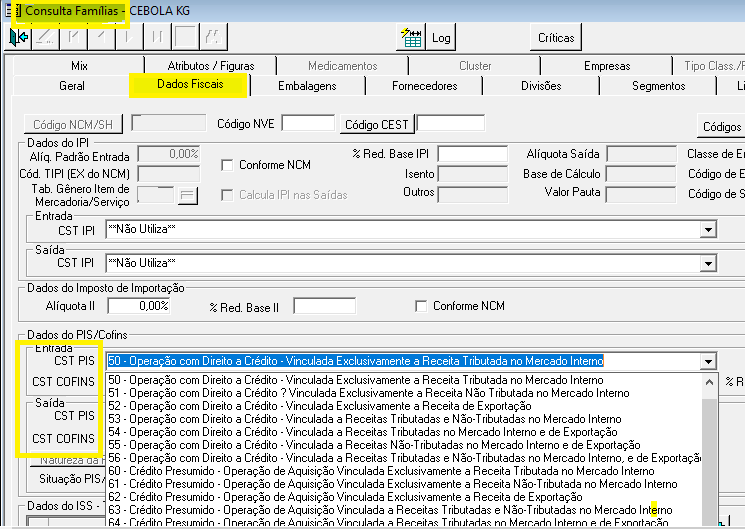Open the Divisões tab
745x529 pixels.
pos(541,86)
